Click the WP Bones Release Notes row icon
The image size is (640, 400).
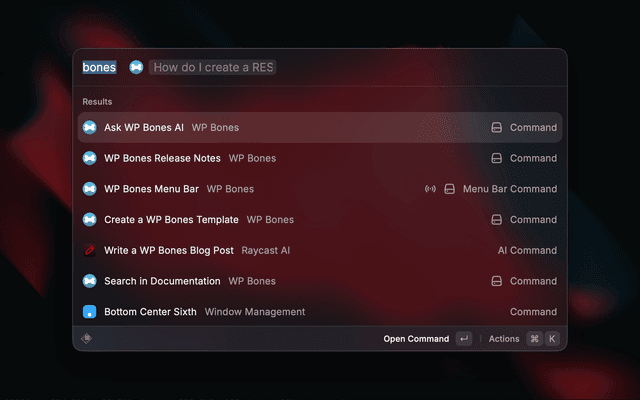click(89, 158)
